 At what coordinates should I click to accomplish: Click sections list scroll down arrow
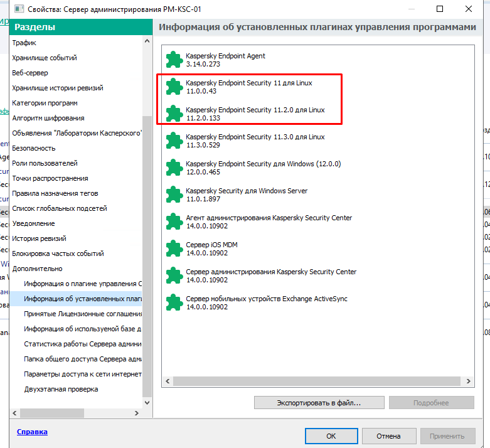[x=147, y=403]
